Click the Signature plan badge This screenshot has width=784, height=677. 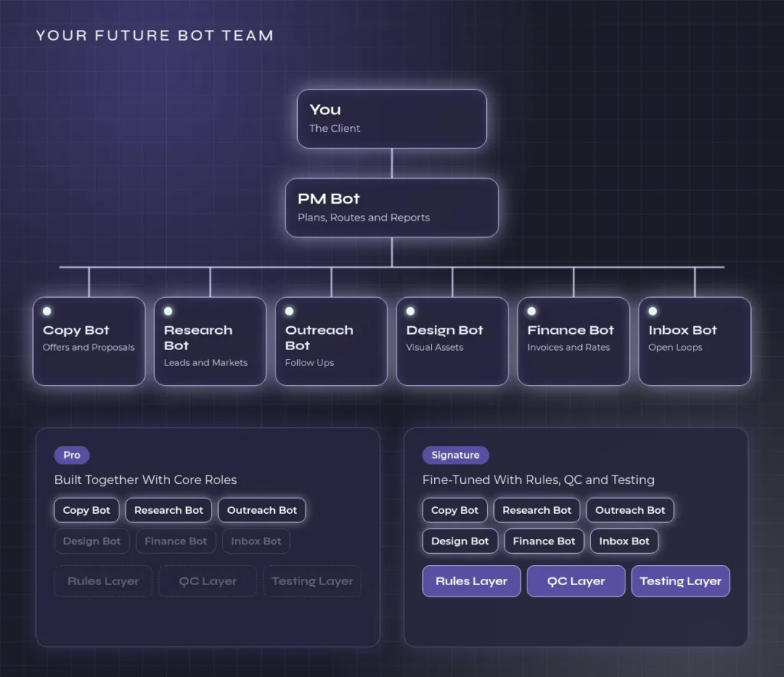(456, 455)
